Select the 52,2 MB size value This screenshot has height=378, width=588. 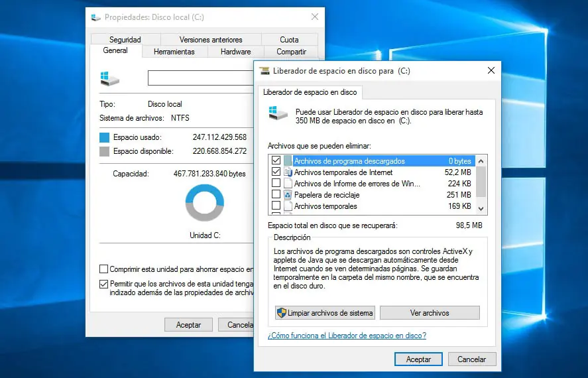[458, 172]
